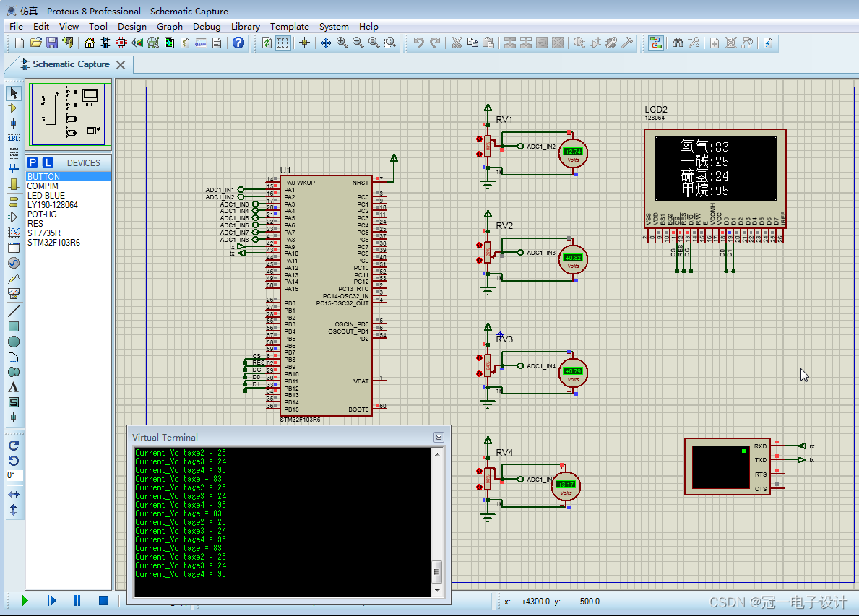
Task: Open the Library menu
Action: coord(245,26)
